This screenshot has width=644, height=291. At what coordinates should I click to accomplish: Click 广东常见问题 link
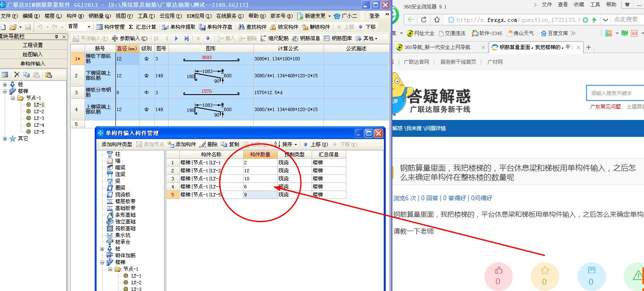[x=606, y=106]
